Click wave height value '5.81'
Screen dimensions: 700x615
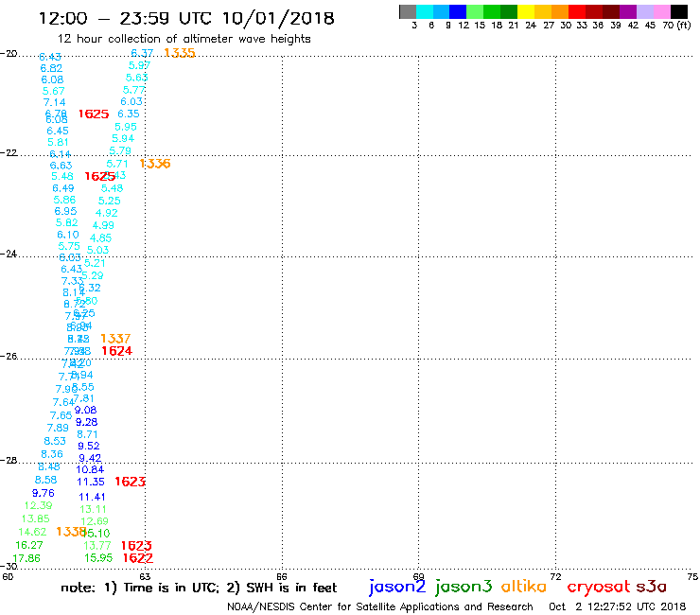click(58, 143)
